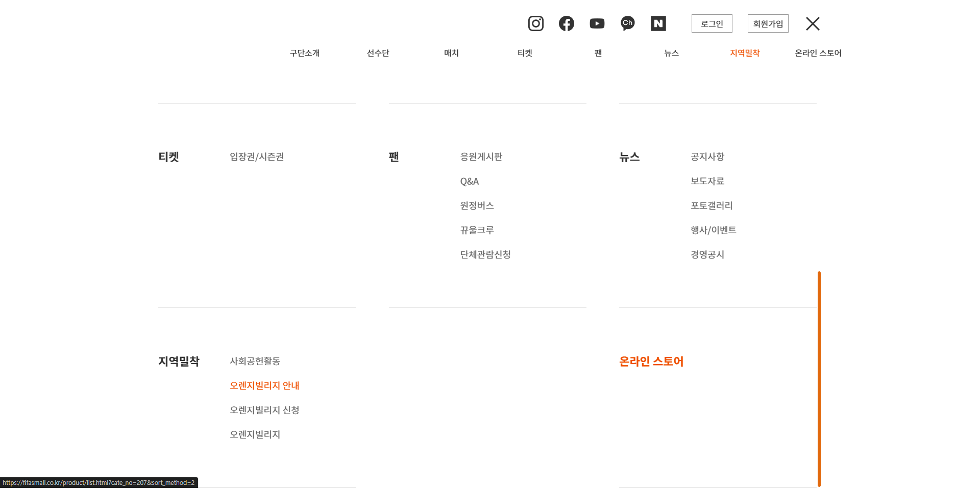Click the orange 온라인 스토어 heading
The height and width of the screenshot is (489, 980).
pyautogui.click(x=651, y=361)
